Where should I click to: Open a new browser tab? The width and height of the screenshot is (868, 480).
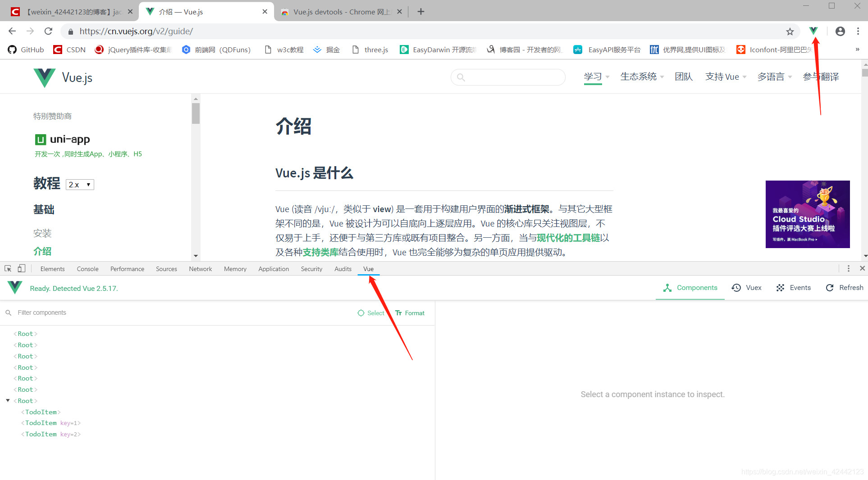click(421, 12)
